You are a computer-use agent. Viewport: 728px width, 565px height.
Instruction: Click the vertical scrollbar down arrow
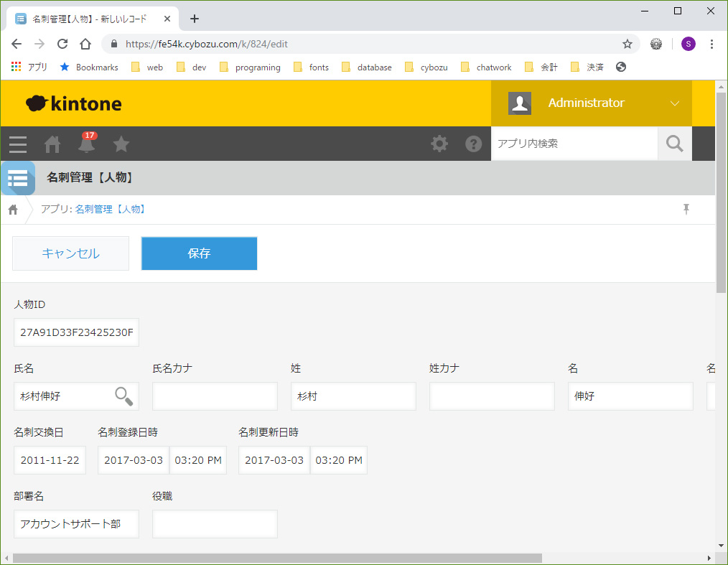pos(721,546)
